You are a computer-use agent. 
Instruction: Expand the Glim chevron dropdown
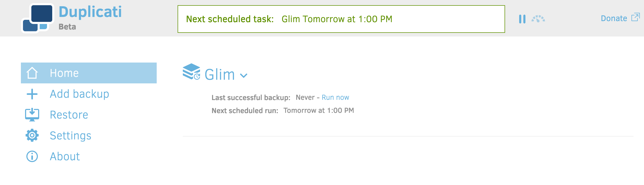(x=244, y=76)
